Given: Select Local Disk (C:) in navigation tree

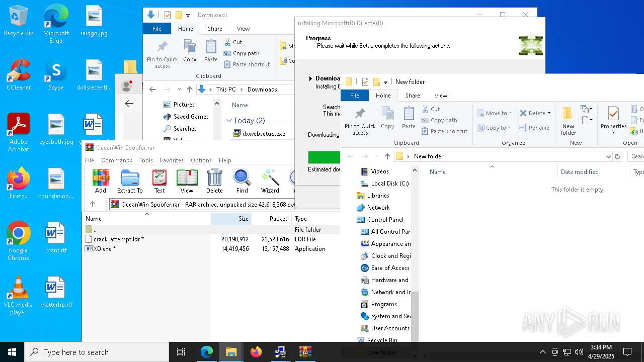Looking at the screenshot, I should click(x=384, y=184).
